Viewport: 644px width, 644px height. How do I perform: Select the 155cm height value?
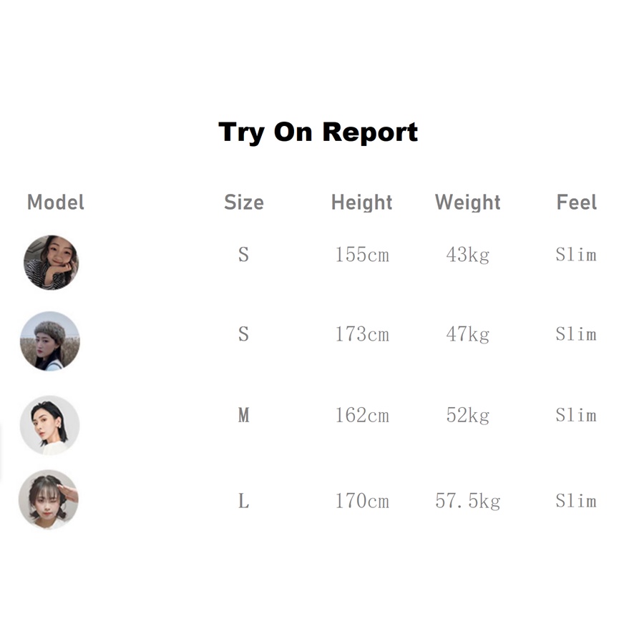pyautogui.click(x=362, y=255)
